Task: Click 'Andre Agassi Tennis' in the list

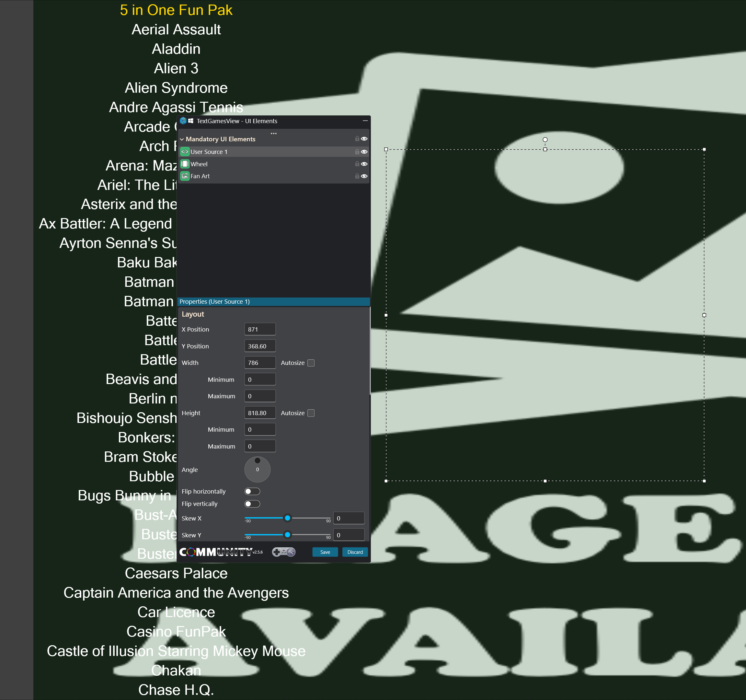Action: (176, 107)
